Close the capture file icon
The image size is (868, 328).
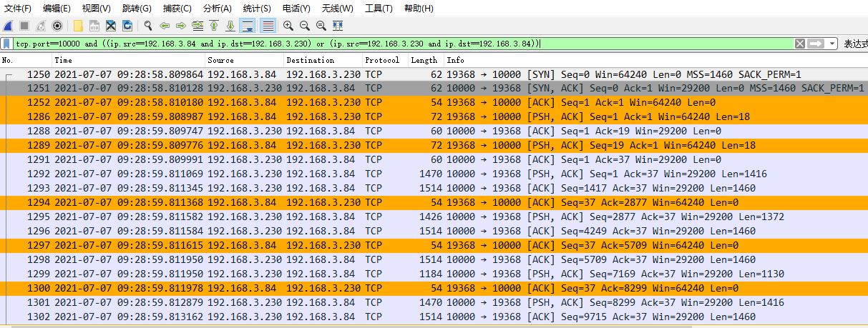pyautogui.click(x=111, y=26)
